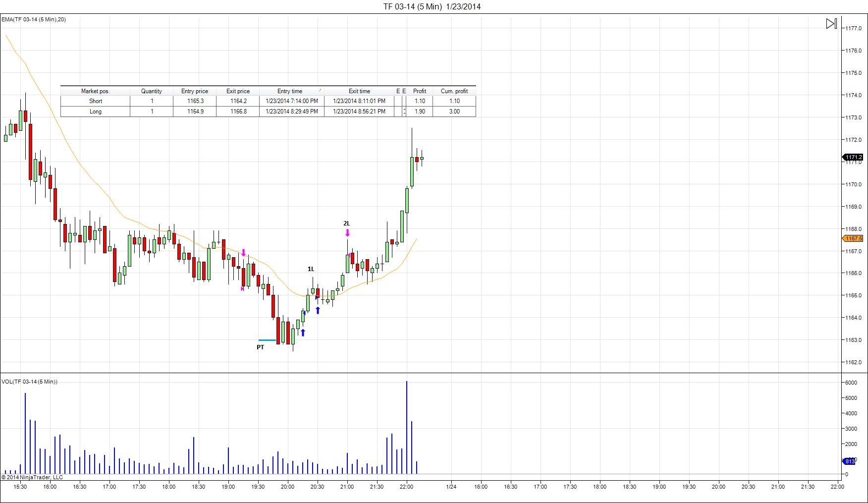Click the 1/24 date label on time axis
Viewport: 868px width, 503px height.
pyautogui.click(x=451, y=487)
